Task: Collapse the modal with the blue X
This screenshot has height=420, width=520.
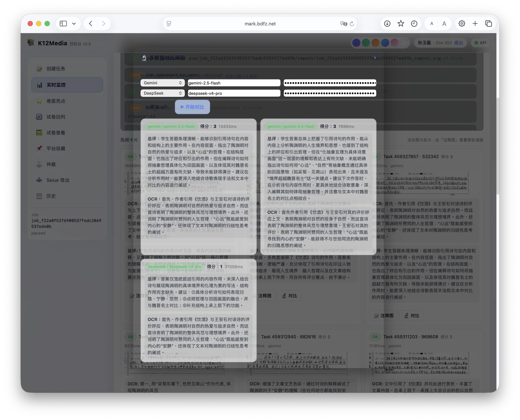Action: (x=375, y=58)
